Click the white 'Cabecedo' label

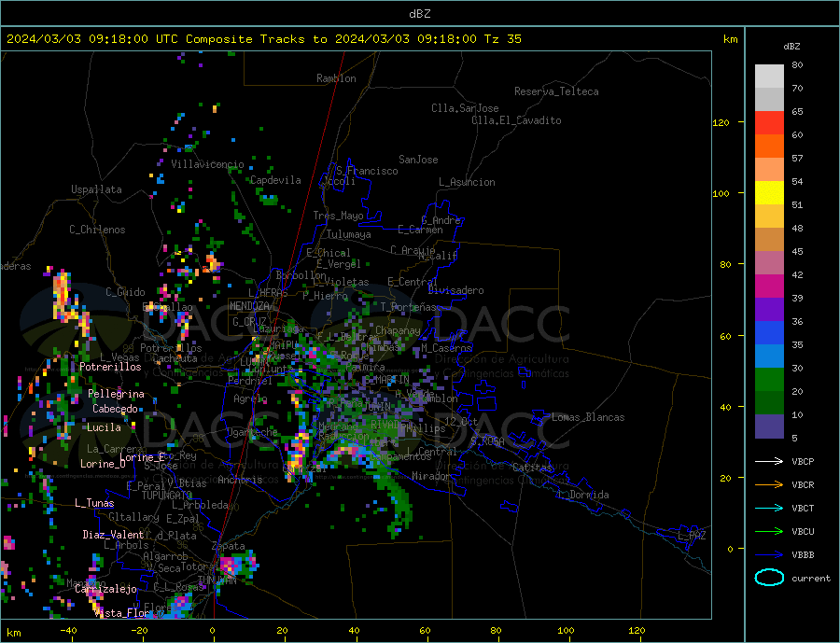[x=115, y=409]
